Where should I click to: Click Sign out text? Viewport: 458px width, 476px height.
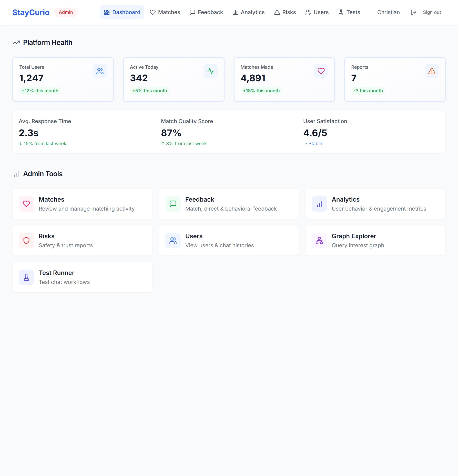point(432,12)
